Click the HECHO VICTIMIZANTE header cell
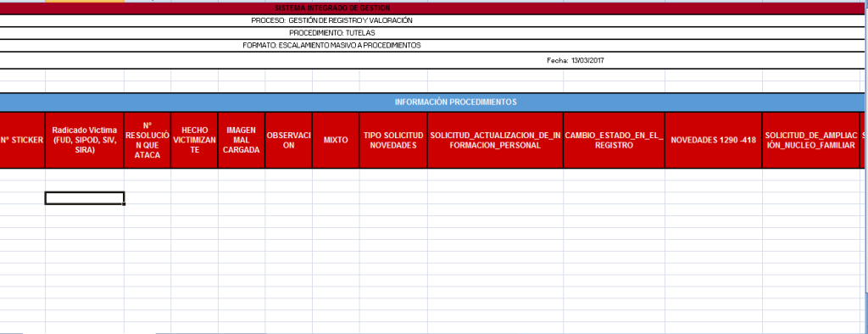The height and width of the screenshot is (334, 868). point(194,140)
